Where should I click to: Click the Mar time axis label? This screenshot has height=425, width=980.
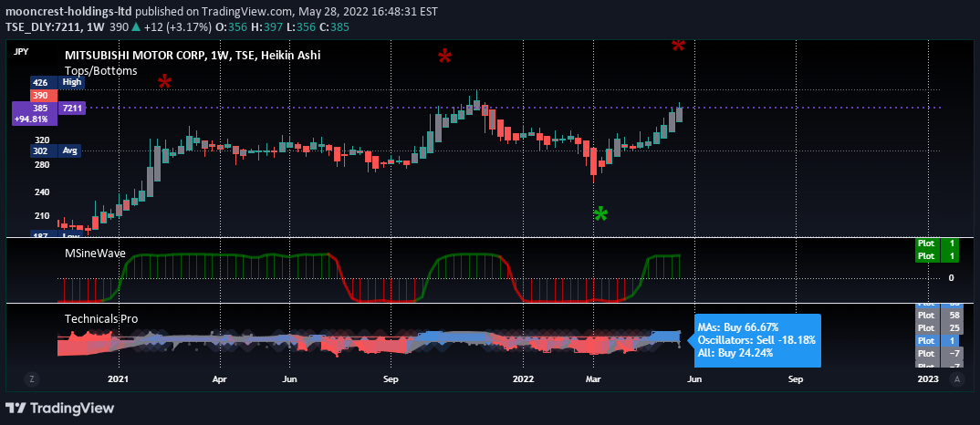pos(593,378)
